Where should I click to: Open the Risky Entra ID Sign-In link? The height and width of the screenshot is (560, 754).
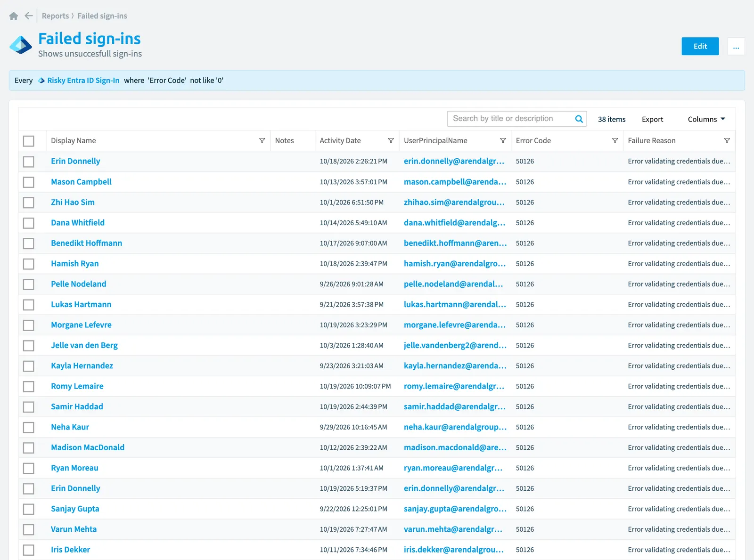point(83,81)
